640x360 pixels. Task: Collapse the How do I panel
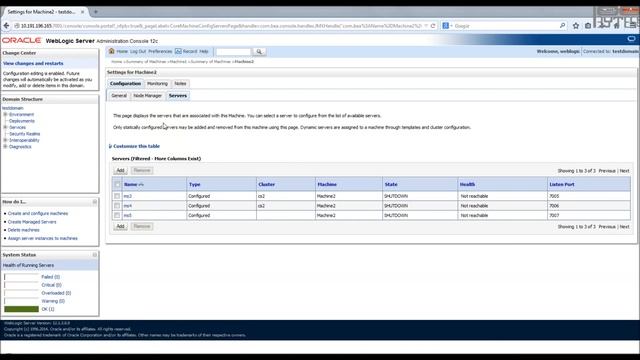[x=95, y=202]
